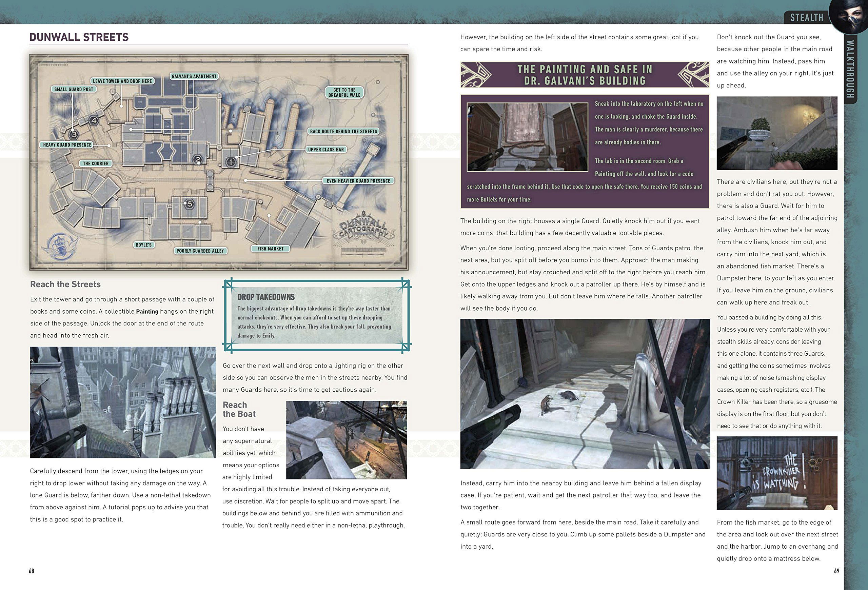Select map marker number 3
868x590 pixels.
tap(74, 134)
